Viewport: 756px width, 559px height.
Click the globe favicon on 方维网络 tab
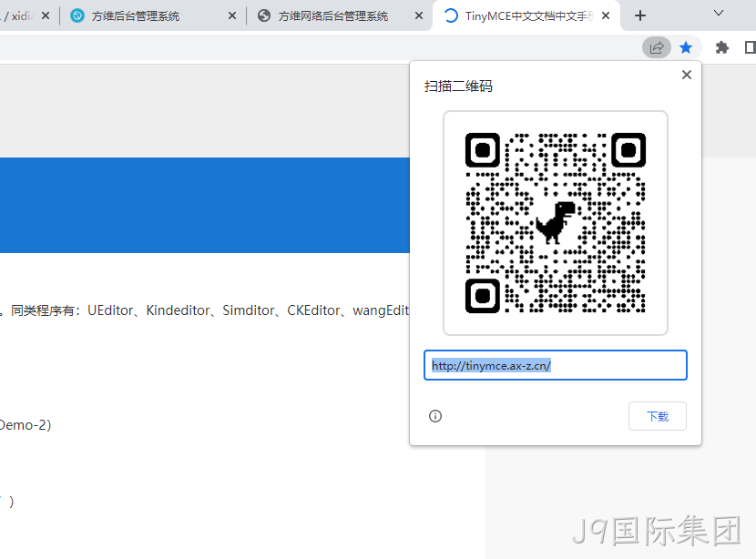pos(264,15)
